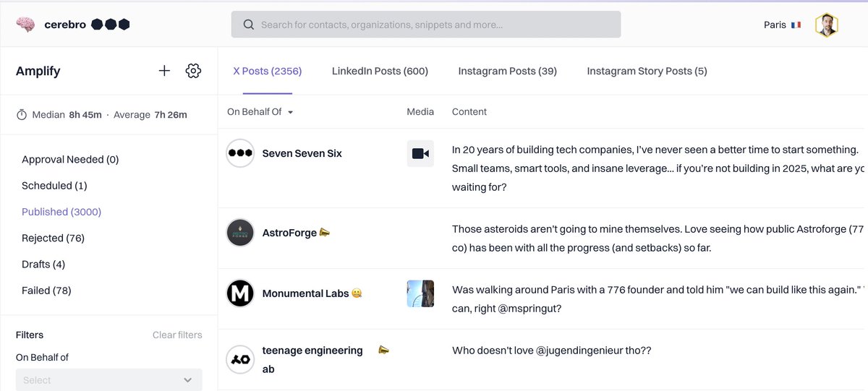Open Approval Needed (0) list
This screenshot has height=391, width=868.
(x=70, y=159)
